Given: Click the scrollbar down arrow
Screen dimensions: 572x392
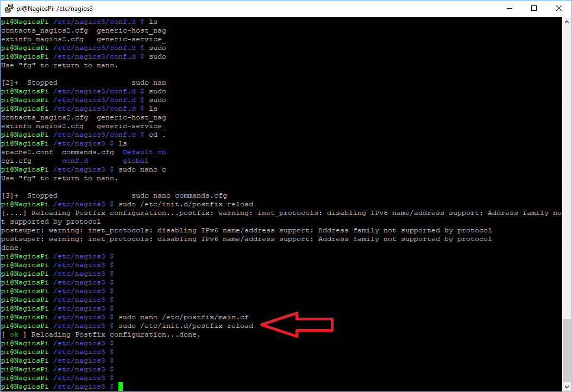Looking at the screenshot, I should (x=567, y=387).
